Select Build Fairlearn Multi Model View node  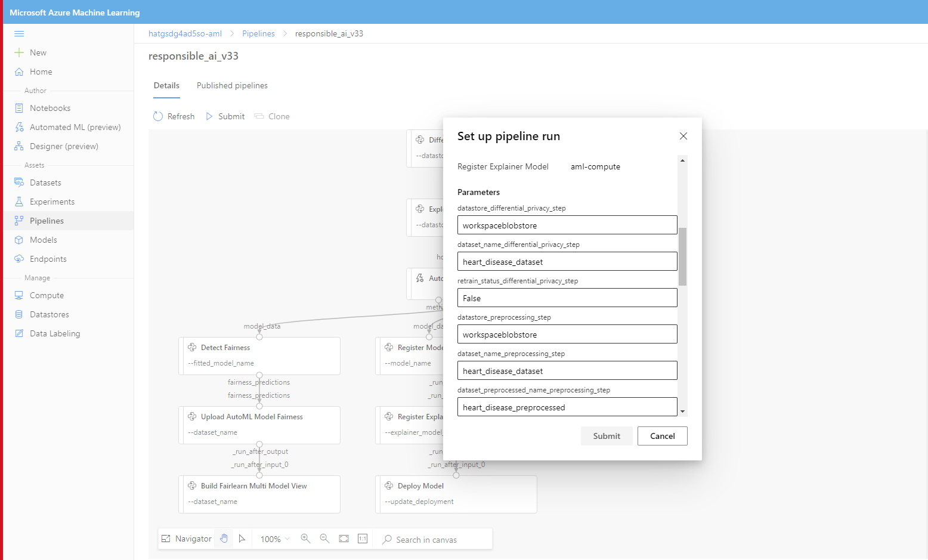click(x=259, y=494)
